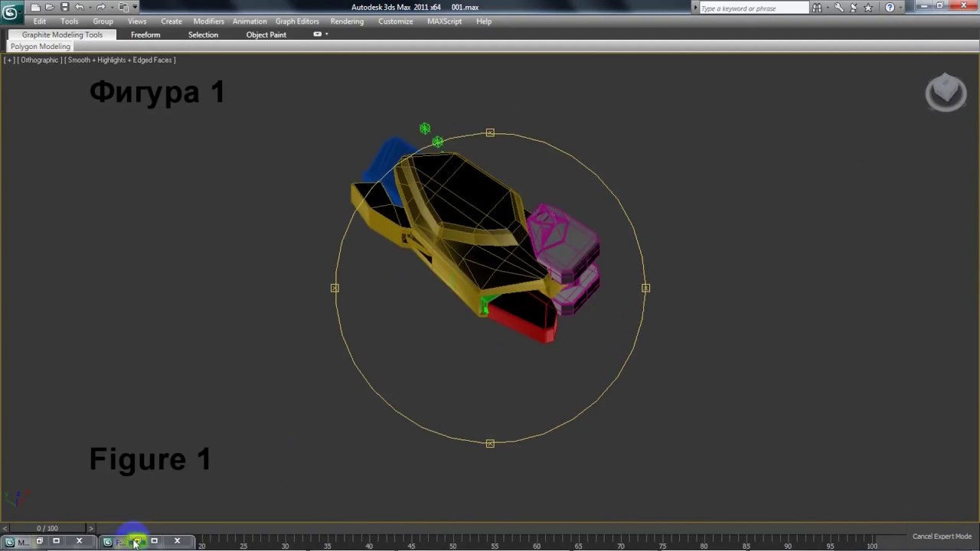The image size is (980, 551).
Task: Click the first minimized window's 3ds Max icon
Action: 10,541
